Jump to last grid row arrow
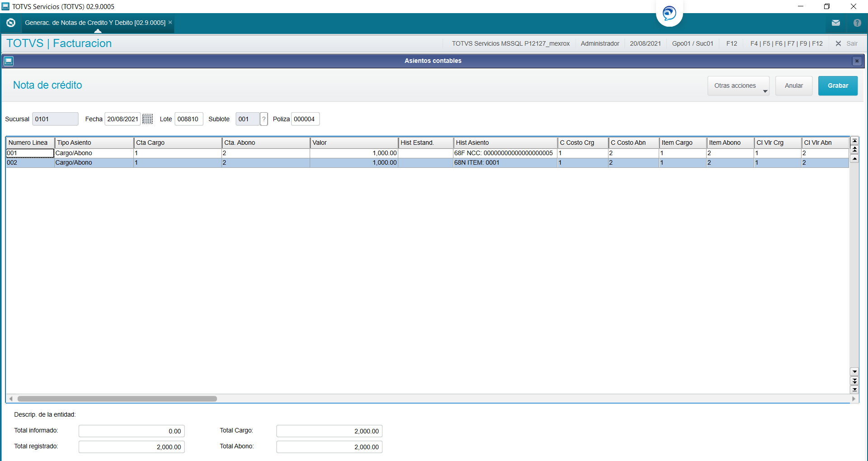This screenshot has width=868, height=461. [x=854, y=389]
